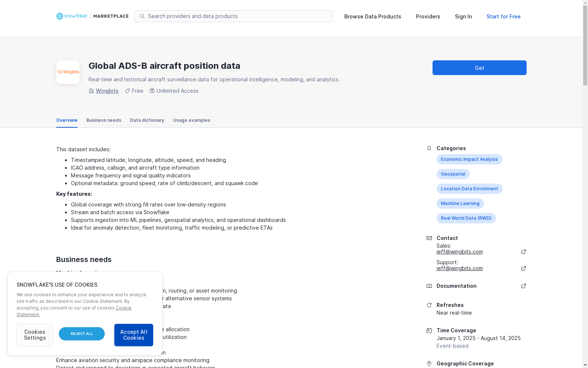The height and width of the screenshot is (368, 588).
Task: Select the Economic Impact Analysis category tag
Action: [469, 159]
